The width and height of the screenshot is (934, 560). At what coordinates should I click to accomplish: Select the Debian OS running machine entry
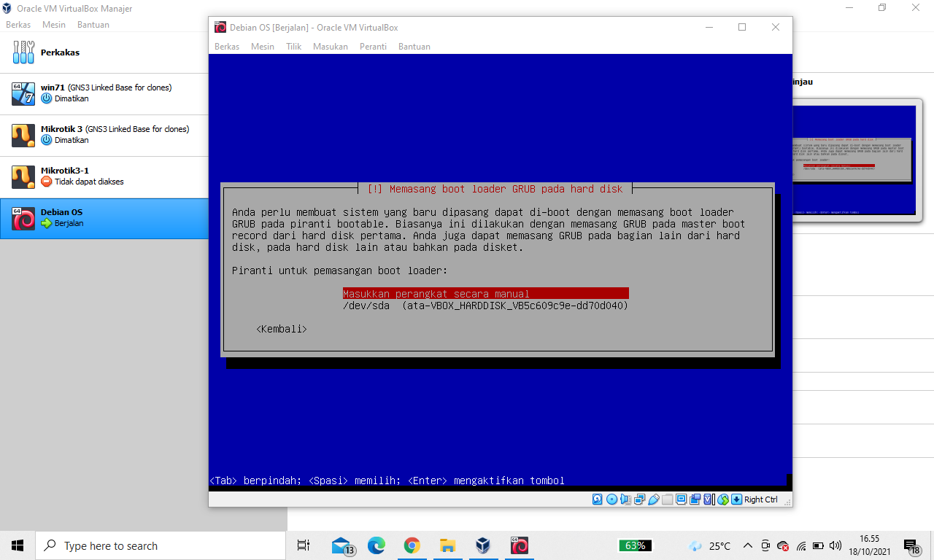pos(104,219)
